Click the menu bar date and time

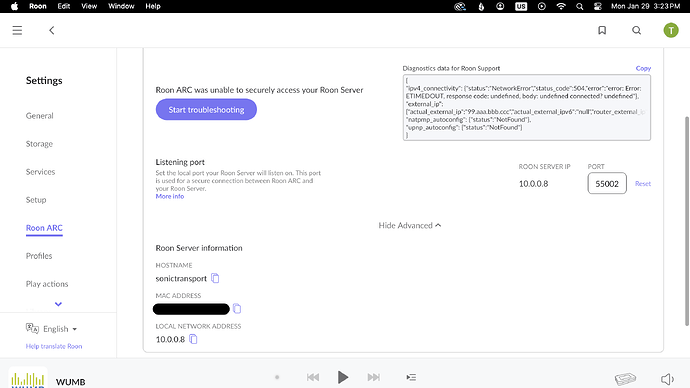646,6
